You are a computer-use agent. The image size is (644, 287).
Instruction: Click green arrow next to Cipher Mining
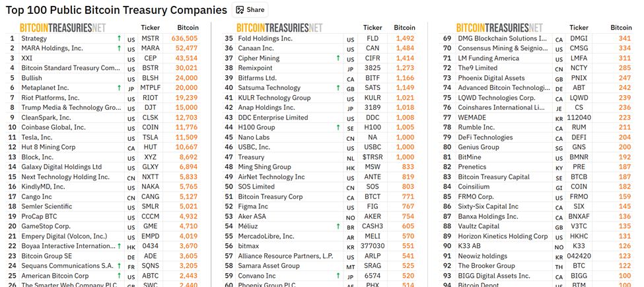click(x=338, y=58)
